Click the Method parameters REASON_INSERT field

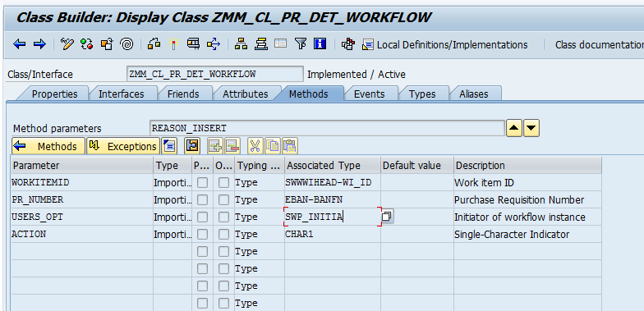pyautogui.click(x=327, y=128)
